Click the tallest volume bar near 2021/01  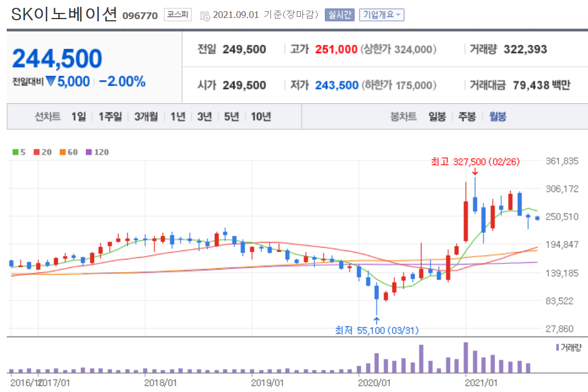[x=466, y=357]
